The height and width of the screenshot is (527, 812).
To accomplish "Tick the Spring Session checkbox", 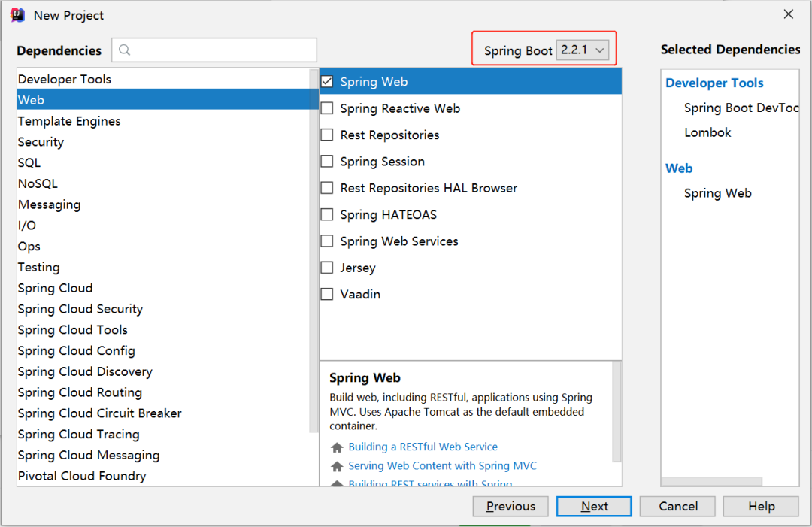I will tap(327, 162).
